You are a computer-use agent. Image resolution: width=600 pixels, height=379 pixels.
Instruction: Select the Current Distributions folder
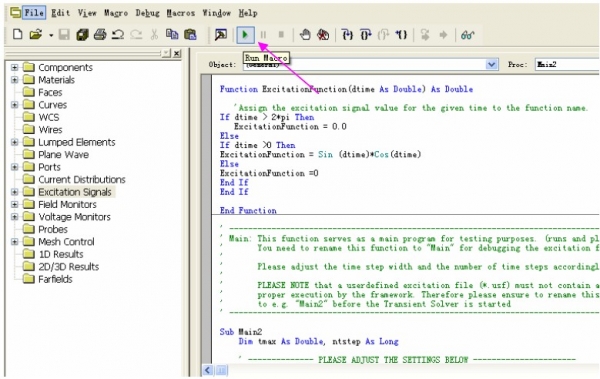[x=82, y=180]
